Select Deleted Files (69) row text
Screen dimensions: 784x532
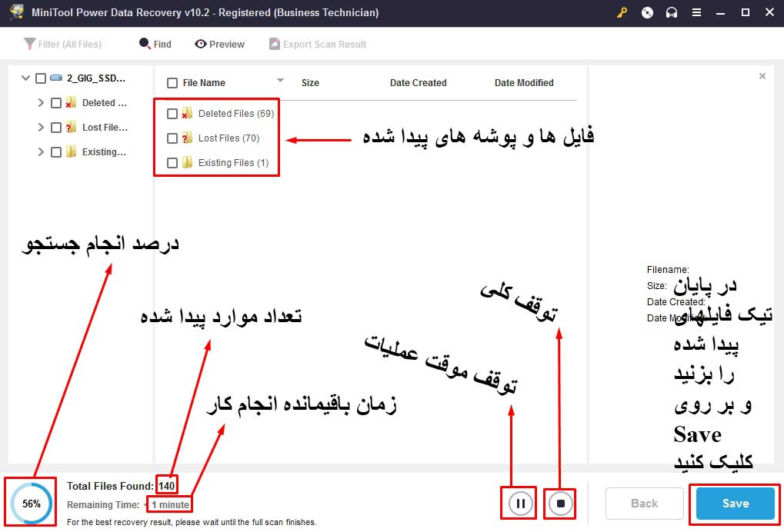(x=236, y=113)
